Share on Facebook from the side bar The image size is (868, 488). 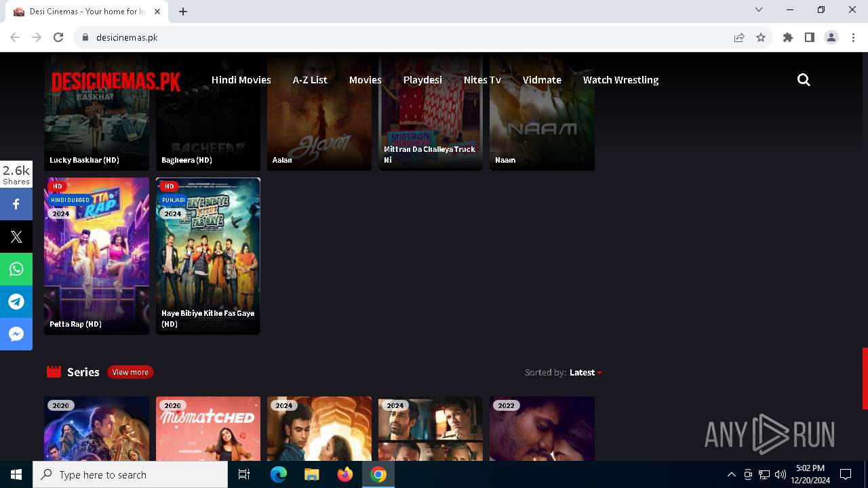[16, 204]
